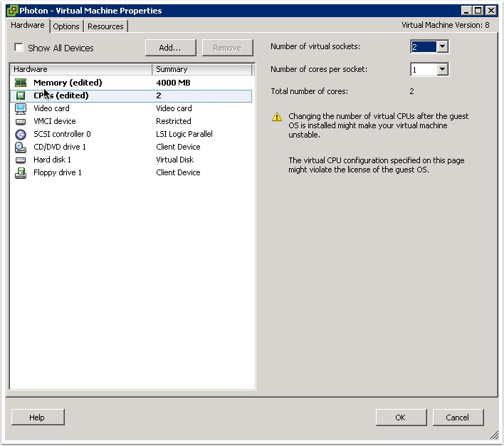Click the Hardware column header
The width and height of the screenshot is (504, 446).
[80, 69]
